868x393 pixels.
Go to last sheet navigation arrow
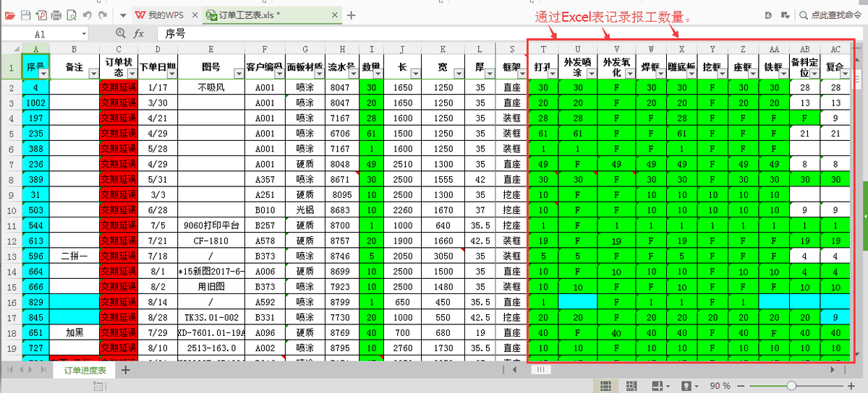tap(42, 370)
